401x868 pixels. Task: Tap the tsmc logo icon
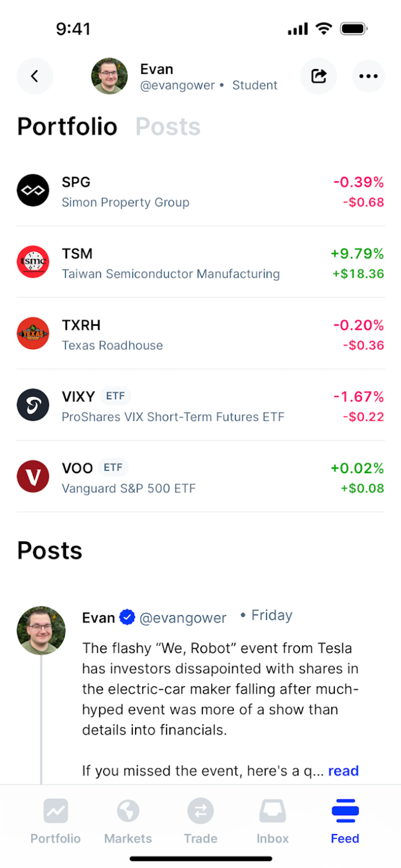(x=33, y=262)
